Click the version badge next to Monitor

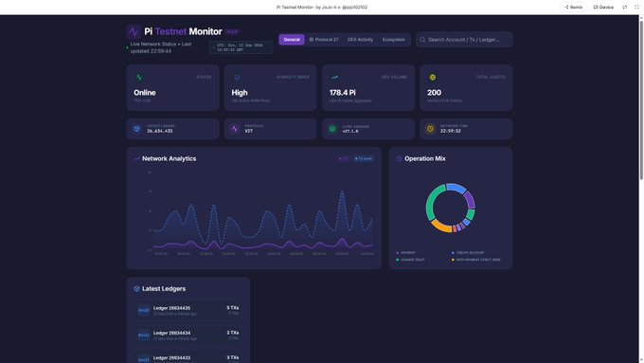coord(232,31)
